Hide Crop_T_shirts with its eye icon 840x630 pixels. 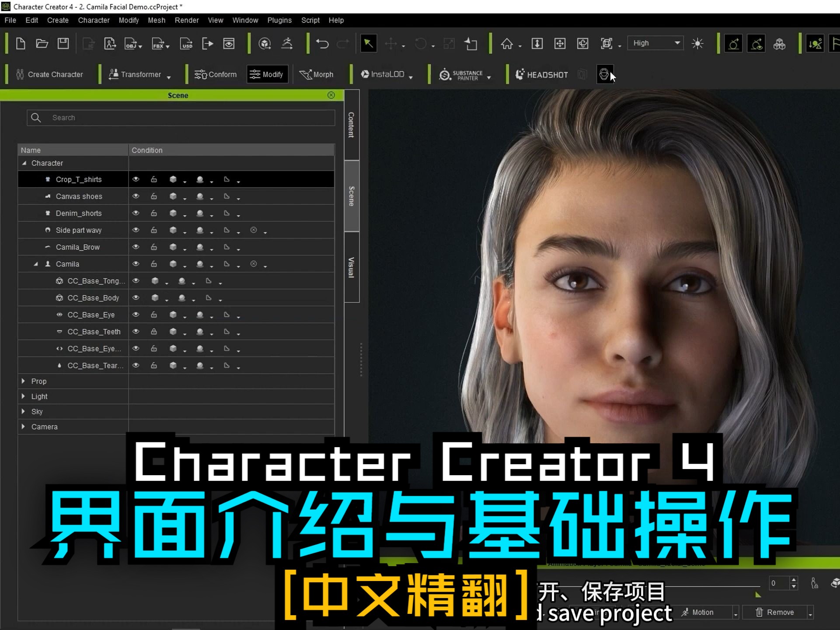coord(136,179)
